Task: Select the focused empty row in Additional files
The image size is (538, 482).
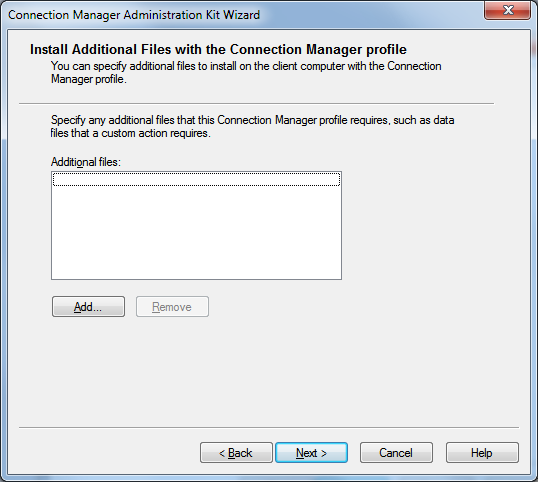Action: pos(196,179)
